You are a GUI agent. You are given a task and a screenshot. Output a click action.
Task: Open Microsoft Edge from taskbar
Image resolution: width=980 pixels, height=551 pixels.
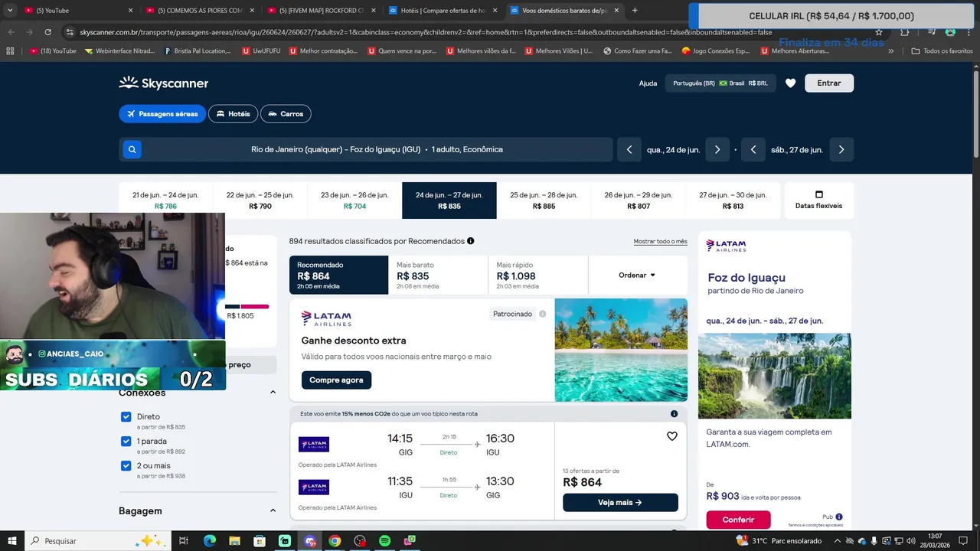(209, 541)
